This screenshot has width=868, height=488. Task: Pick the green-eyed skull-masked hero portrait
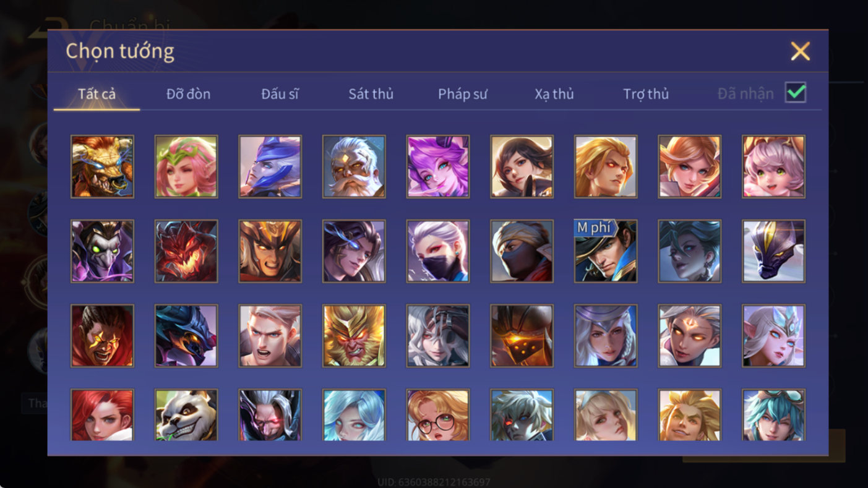(102, 251)
